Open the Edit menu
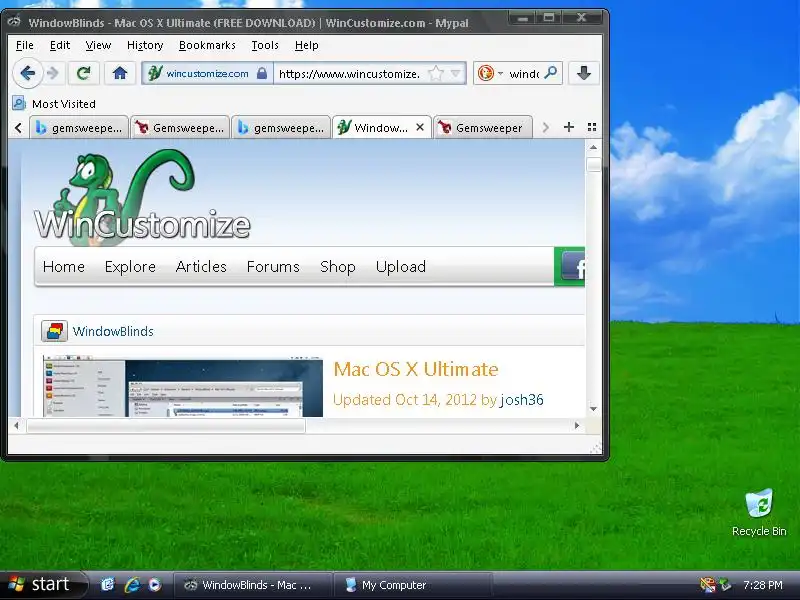Screen dimensions: 800x600 [x=60, y=45]
